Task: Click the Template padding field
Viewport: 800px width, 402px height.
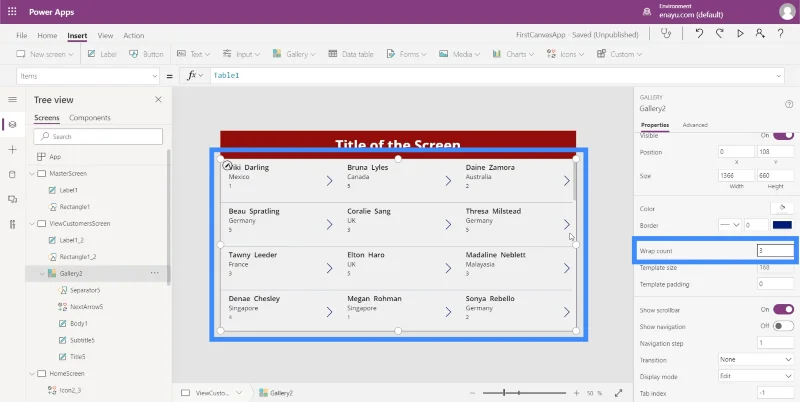Action: pyautogui.click(x=776, y=284)
